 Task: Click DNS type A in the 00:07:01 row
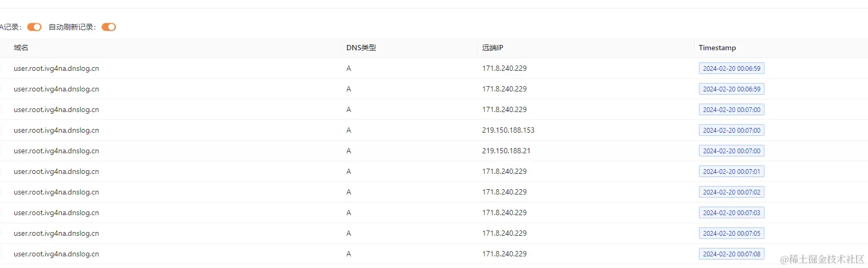point(349,171)
